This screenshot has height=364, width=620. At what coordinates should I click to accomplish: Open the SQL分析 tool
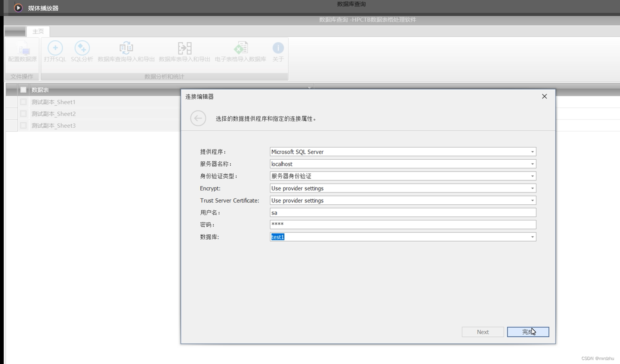point(81,52)
